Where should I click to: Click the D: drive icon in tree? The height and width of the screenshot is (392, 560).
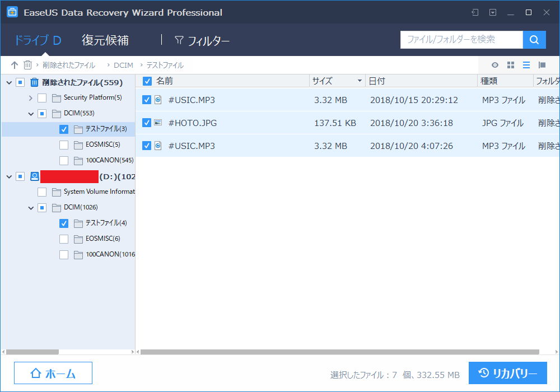click(x=35, y=176)
